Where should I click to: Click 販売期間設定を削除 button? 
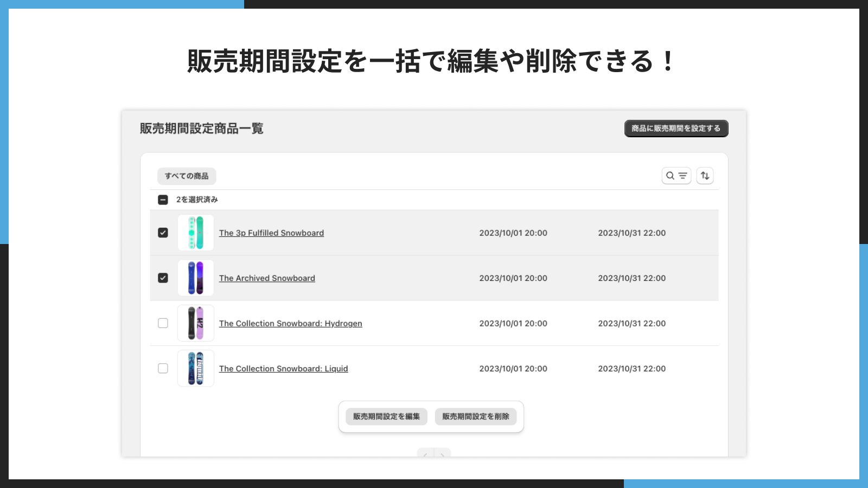476,416
